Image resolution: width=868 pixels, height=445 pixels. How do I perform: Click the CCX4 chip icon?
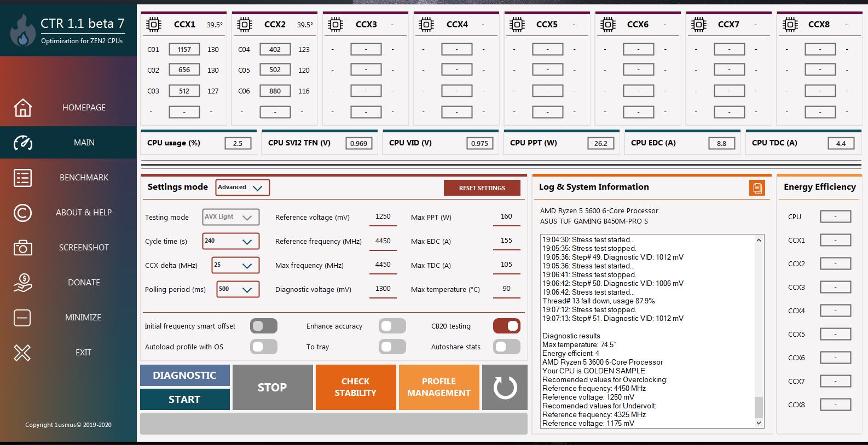click(426, 25)
